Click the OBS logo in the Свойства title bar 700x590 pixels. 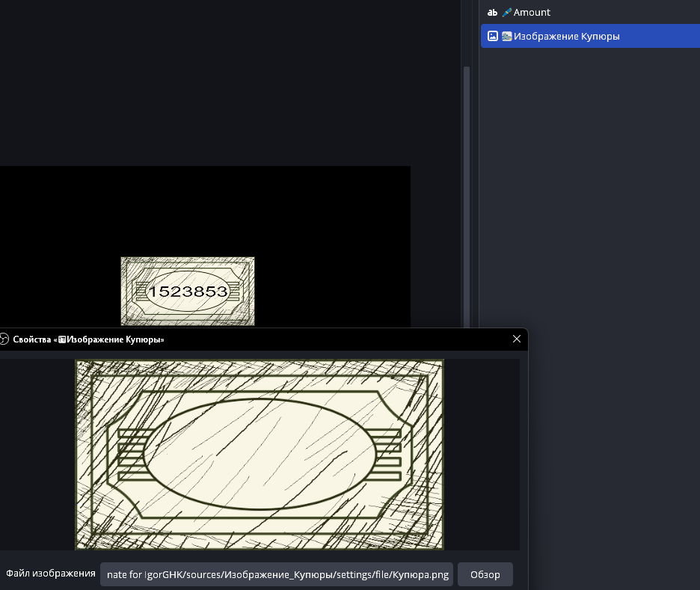4,339
